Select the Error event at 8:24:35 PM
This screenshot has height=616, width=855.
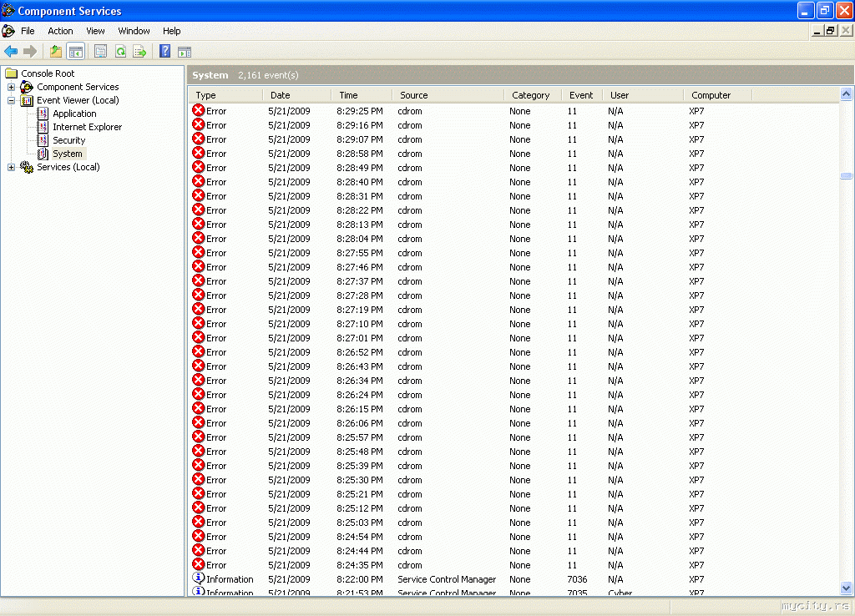(513, 565)
